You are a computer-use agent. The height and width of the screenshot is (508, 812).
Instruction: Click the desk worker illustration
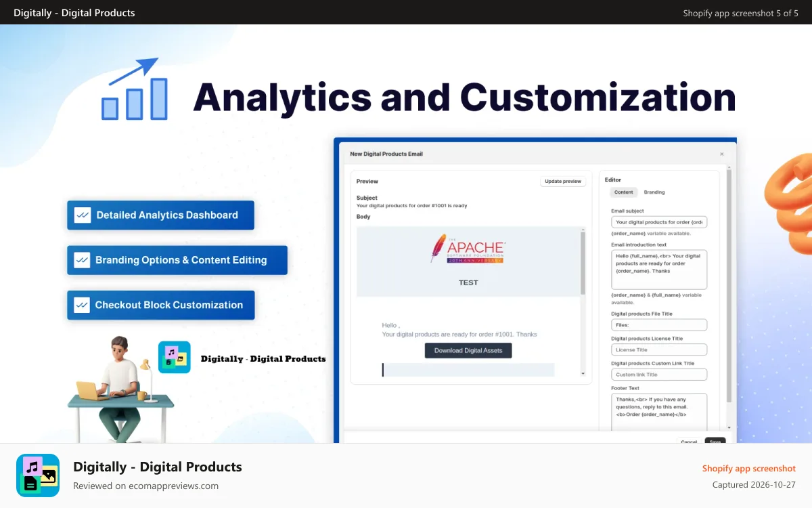click(x=120, y=388)
